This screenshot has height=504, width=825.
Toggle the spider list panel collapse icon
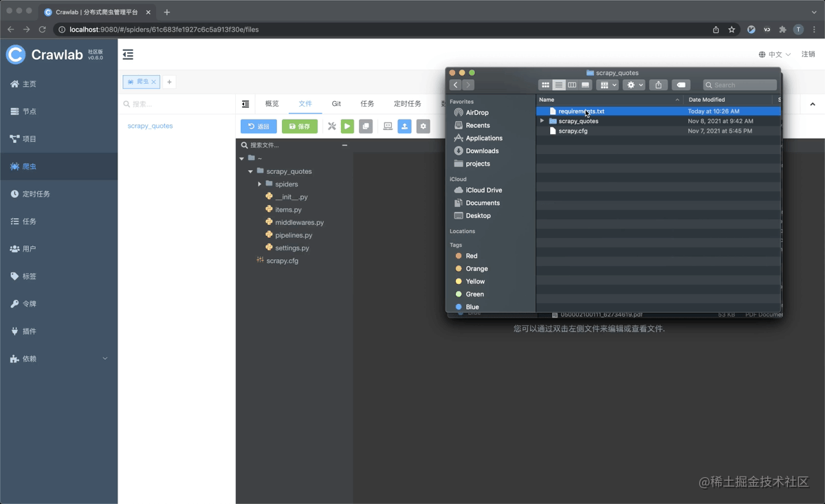[245, 104]
